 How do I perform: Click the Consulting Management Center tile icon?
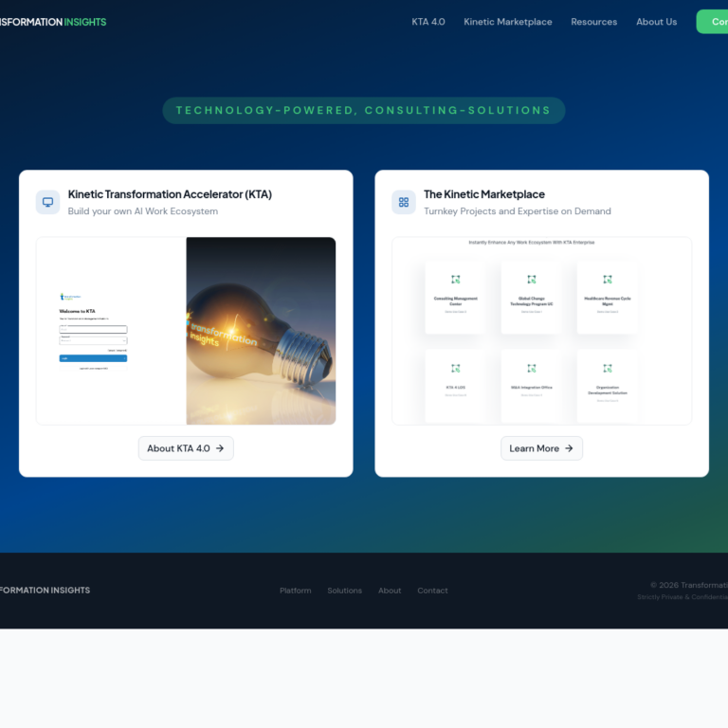(x=455, y=280)
